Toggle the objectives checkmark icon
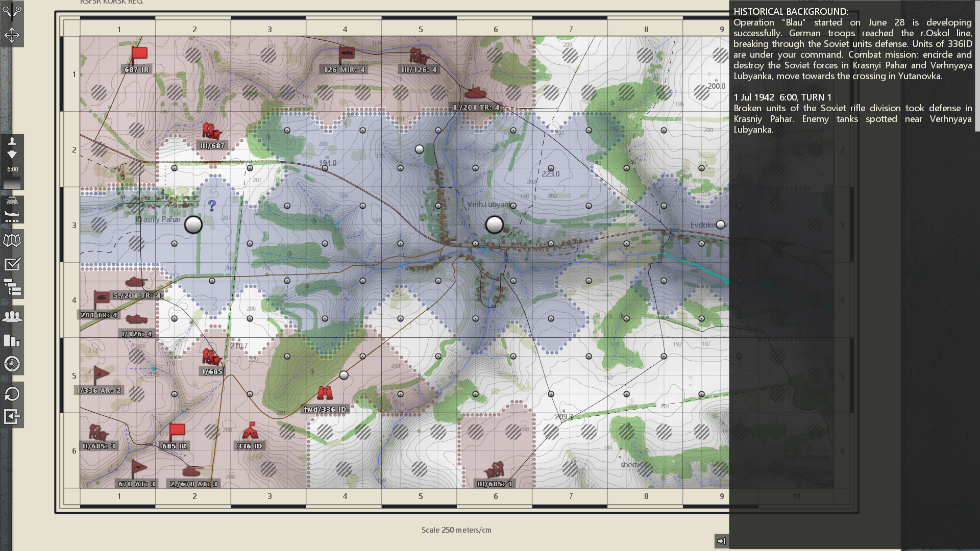This screenshot has height=551, width=980. tap(12, 264)
